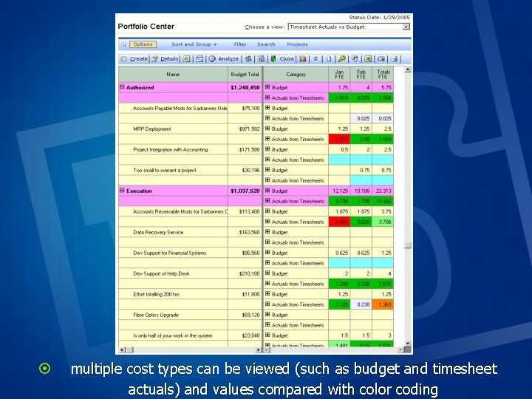Viewport: 532px width, 399px height.
Task: Expand the plus box beside Options
Action: (123, 44)
